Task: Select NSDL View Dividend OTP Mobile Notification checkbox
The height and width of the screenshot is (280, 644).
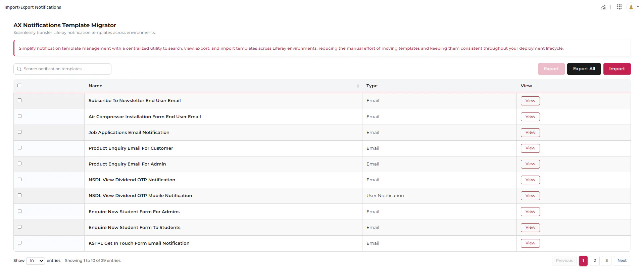Action: pos(19,195)
